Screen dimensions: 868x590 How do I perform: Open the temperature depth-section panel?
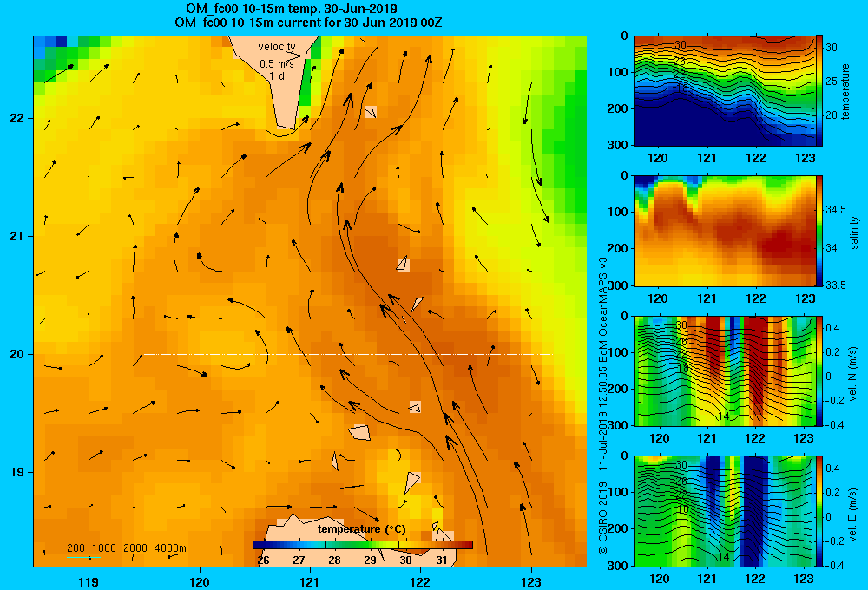tap(724, 91)
